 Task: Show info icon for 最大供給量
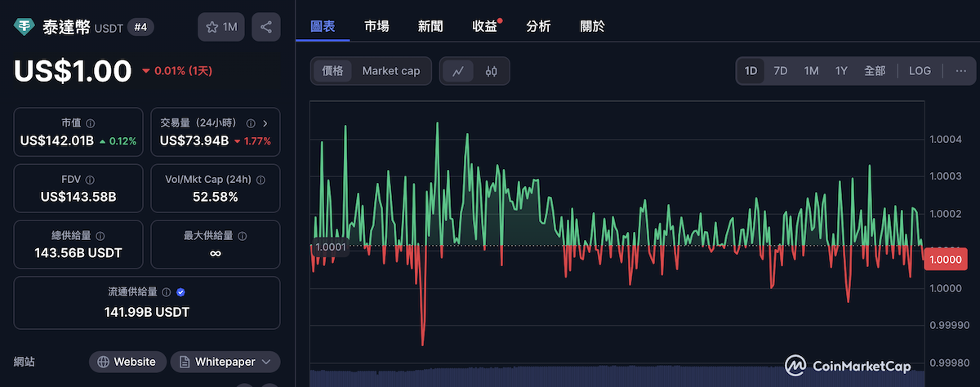[x=242, y=235]
